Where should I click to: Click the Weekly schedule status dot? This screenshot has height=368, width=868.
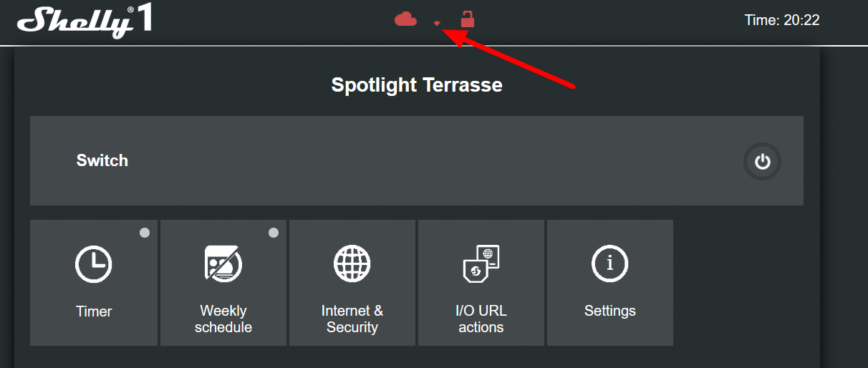click(274, 233)
